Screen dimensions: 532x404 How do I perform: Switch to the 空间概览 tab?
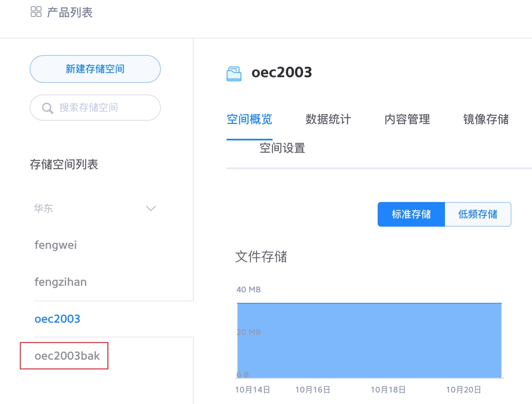(250, 119)
